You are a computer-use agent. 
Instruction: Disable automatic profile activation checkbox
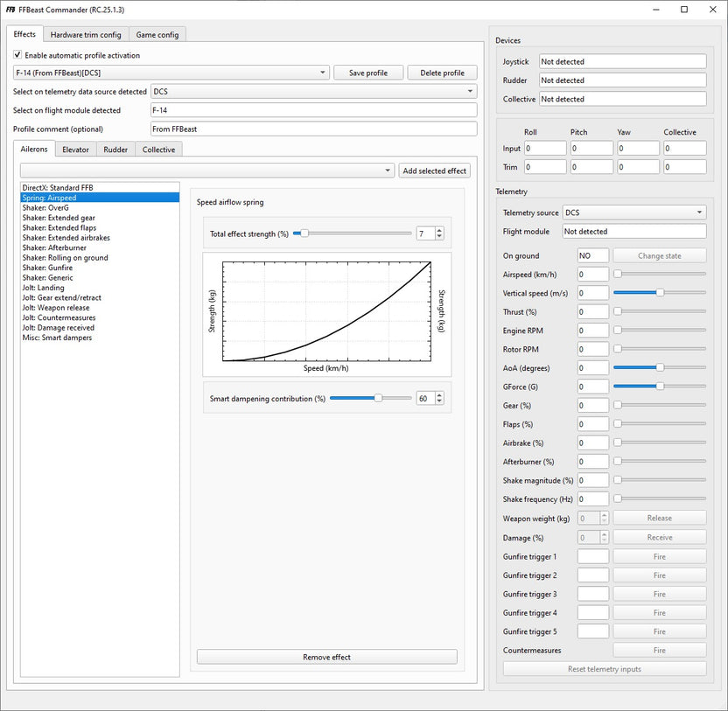click(17, 55)
